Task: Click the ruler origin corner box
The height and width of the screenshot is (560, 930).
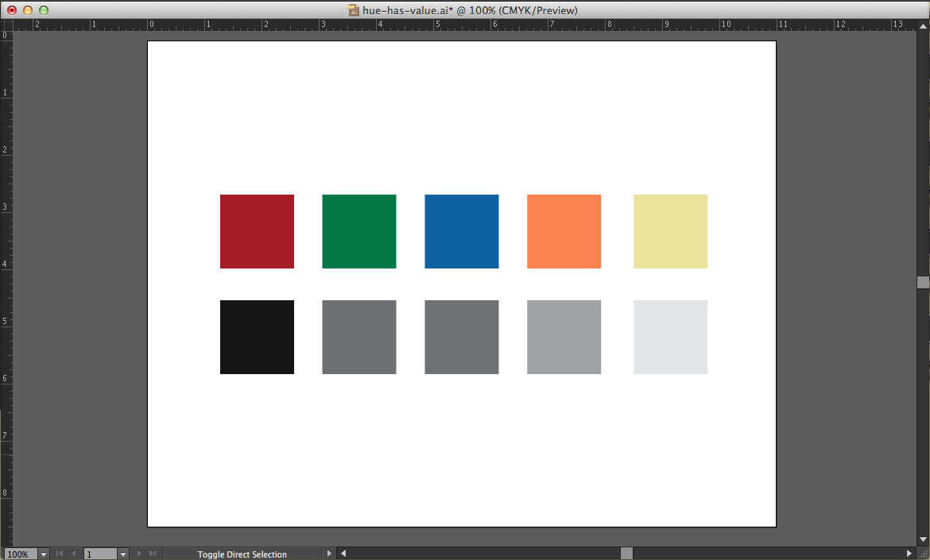Action: pos(6,25)
